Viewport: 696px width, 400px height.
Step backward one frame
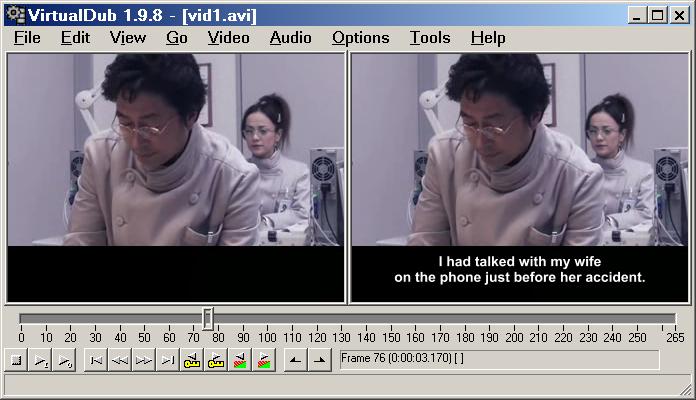point(119,360)
